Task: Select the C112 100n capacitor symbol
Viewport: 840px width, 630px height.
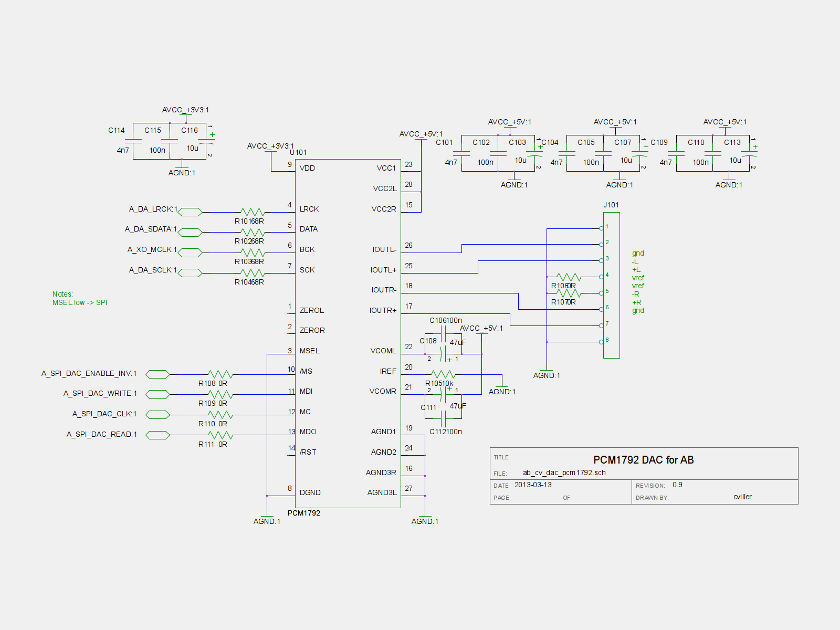Action: [x=444, y=419]
